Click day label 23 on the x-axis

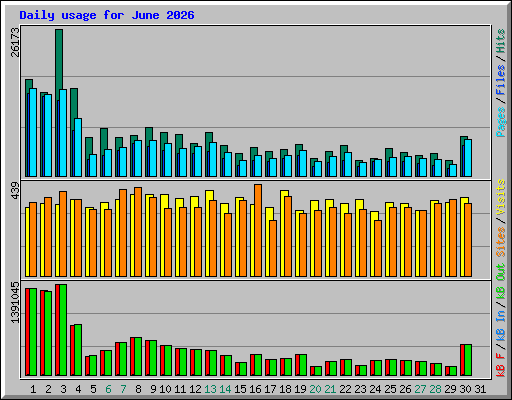pyautogui.click(x=360, y=389)
